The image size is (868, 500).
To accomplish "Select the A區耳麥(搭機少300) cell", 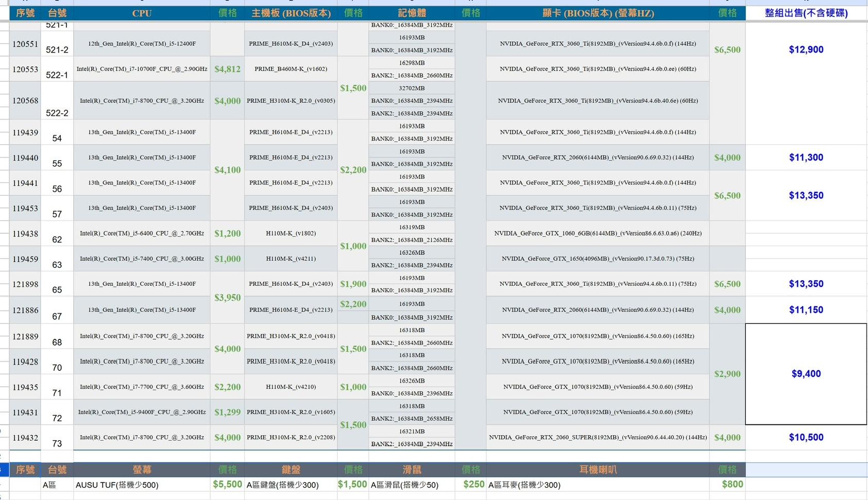I will coord(598,485).
